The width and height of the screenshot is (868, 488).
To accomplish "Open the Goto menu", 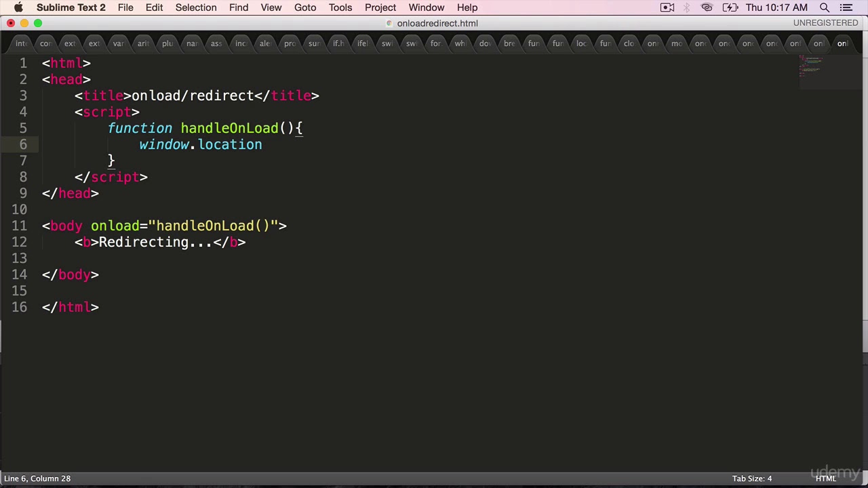I will pyautogui.click(x=305, y=7).
